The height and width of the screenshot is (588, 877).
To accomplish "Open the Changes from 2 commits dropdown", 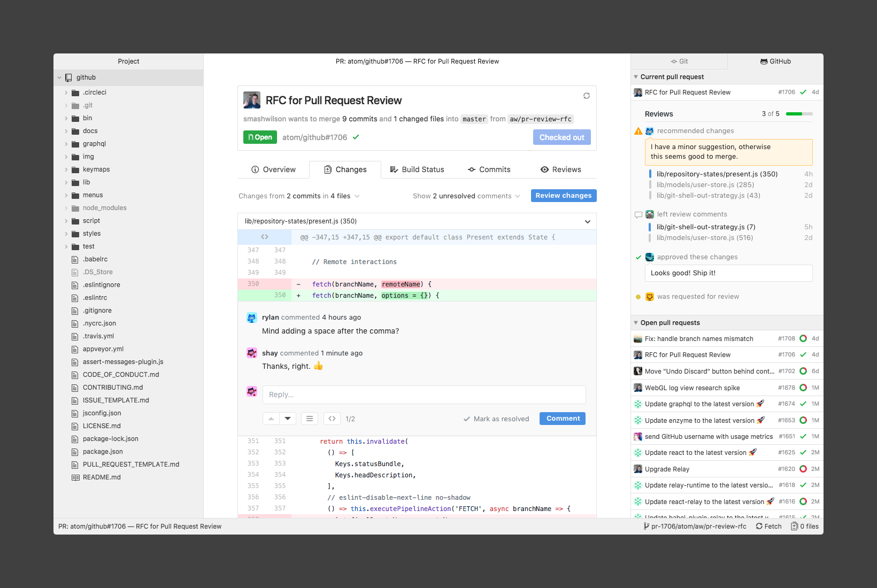I will tap(299, 196).
